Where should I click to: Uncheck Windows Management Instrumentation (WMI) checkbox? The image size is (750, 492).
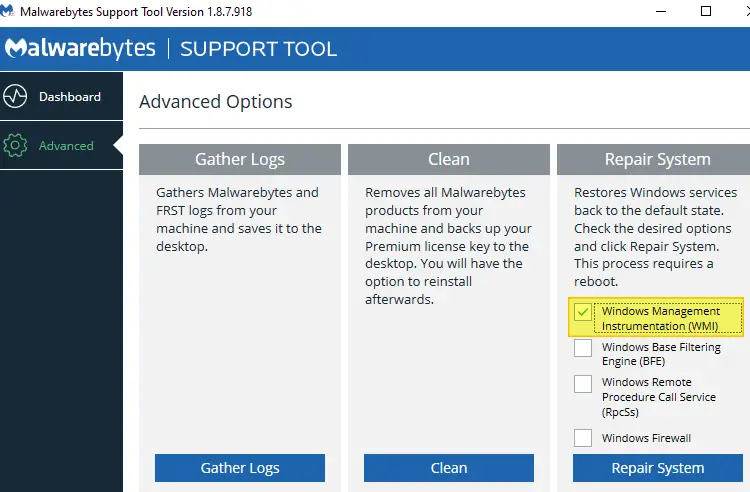583,313
